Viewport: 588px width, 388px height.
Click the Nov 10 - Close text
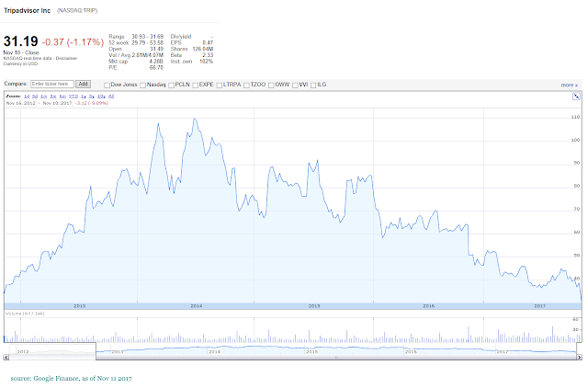[x=21, y=52]
